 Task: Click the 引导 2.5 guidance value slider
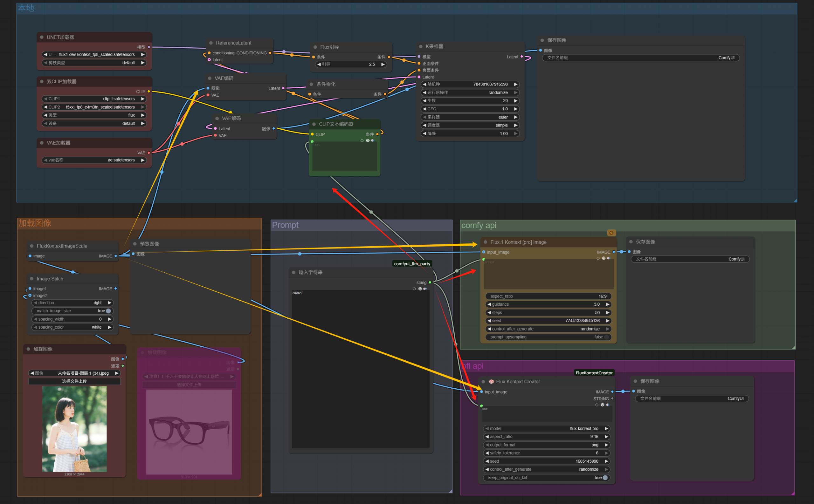(x=350, y=64)
